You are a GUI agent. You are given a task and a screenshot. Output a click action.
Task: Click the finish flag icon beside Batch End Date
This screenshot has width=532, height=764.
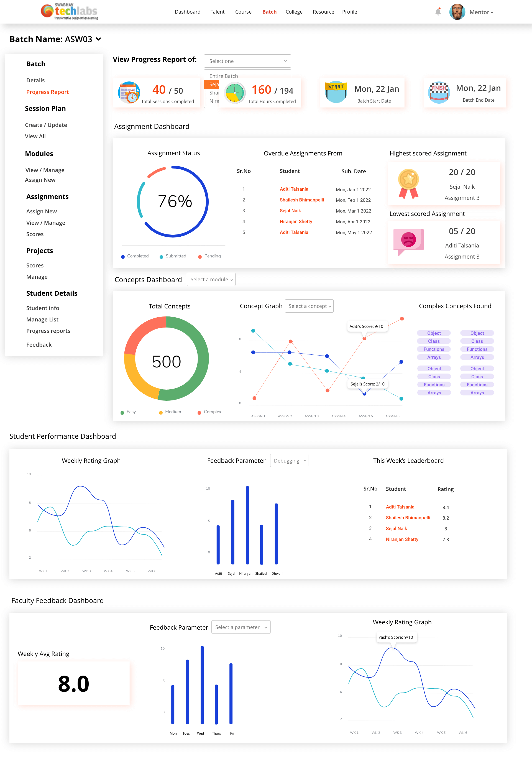click(x=439, y=92)
